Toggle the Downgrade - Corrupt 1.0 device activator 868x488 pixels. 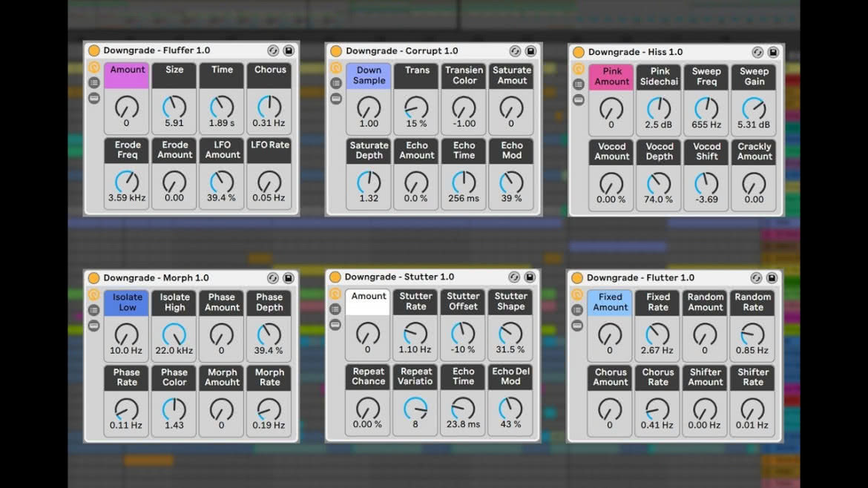pos(336,51)
